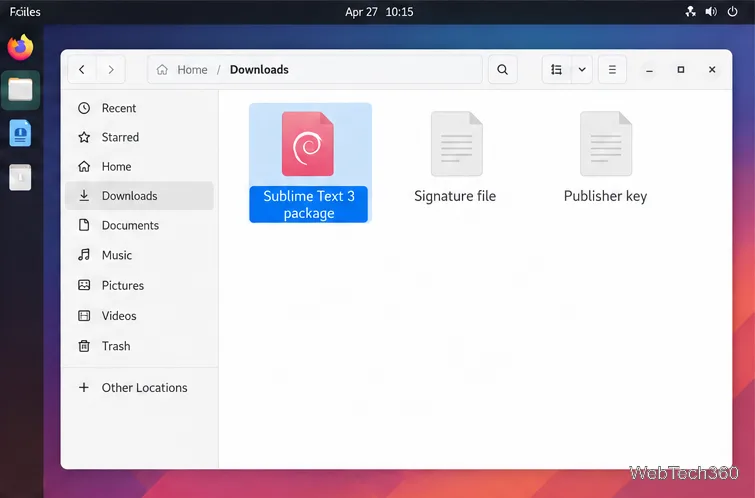Click the Downloads arrow icon in the sidebar
The height and width of the screenshot is (498, 755).
tap(84, 196)
